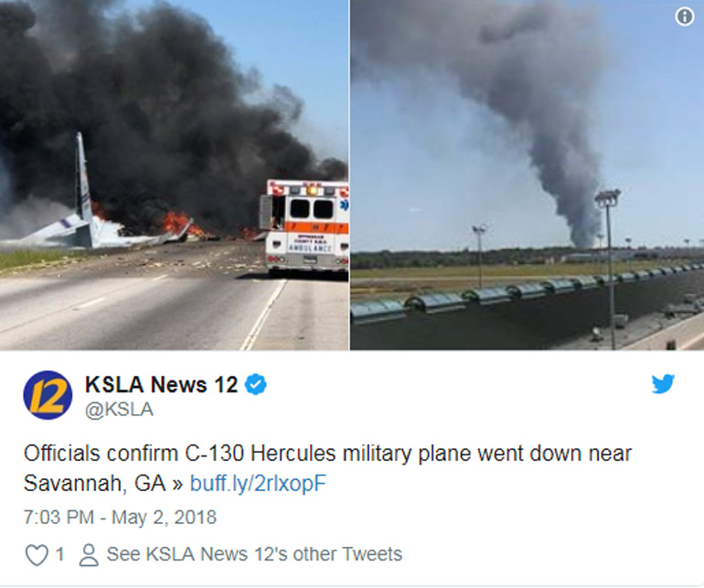The width and height of the screenshot is (704, 588).
Task: See KSLA News 12's other Tweets
Action: tap(254, 554)
